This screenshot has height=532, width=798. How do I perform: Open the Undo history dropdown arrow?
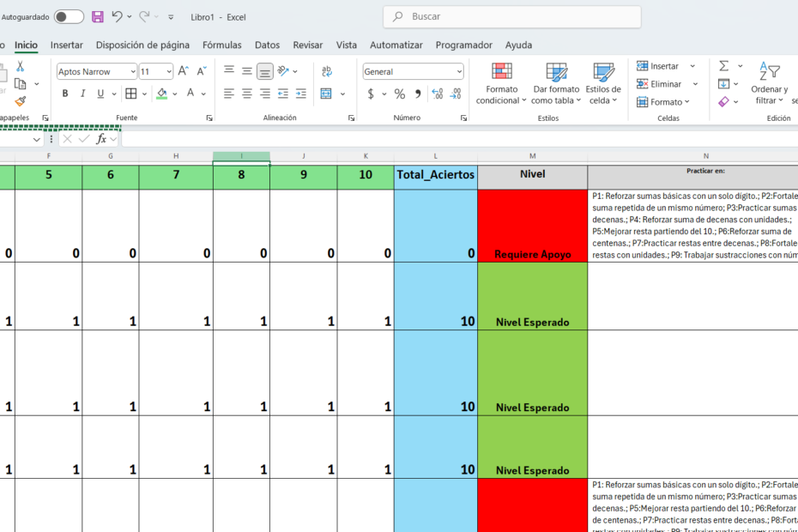(130, 17)
